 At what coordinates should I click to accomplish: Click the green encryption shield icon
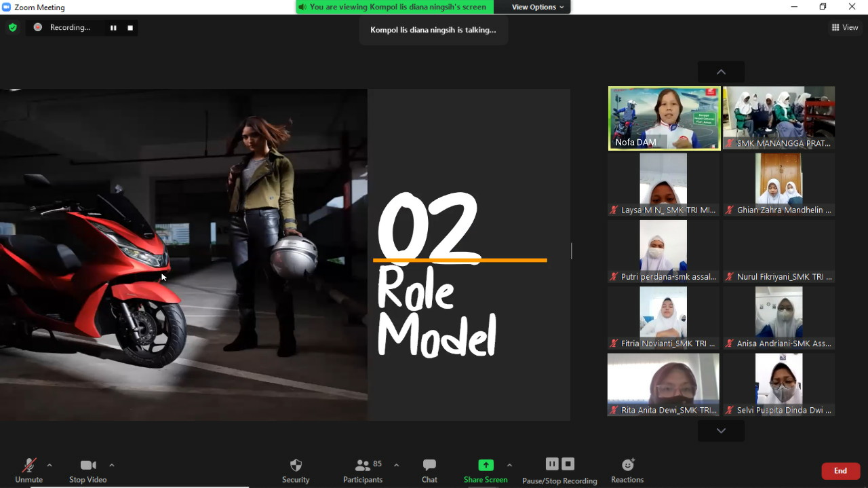12,28
